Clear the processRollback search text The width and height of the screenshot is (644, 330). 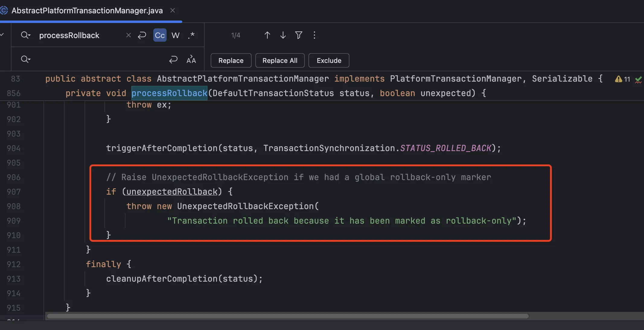pos(128,35)
